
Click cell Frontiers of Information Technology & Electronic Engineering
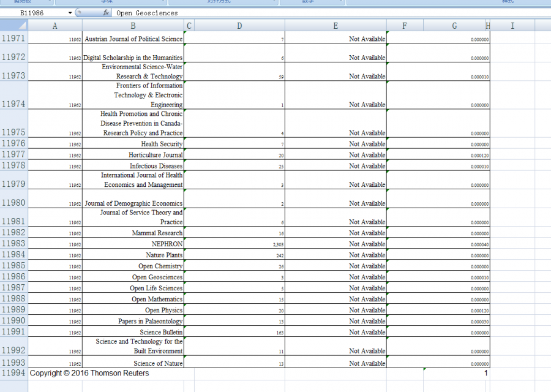tap(133, 96)
